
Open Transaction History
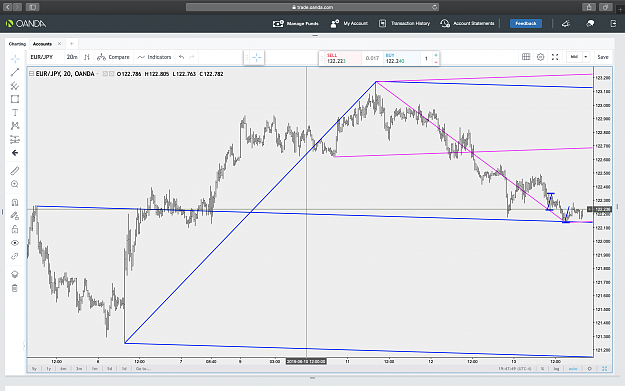click(x=404, y=24)
